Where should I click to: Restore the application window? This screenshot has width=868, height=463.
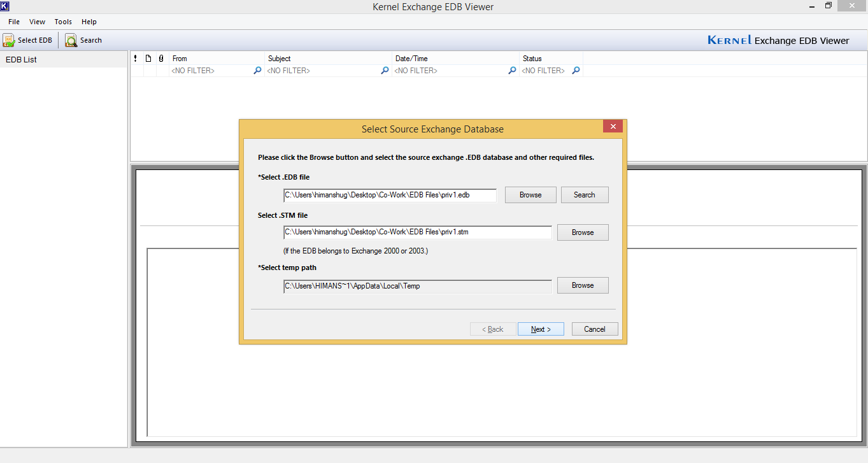click(829, 5)
